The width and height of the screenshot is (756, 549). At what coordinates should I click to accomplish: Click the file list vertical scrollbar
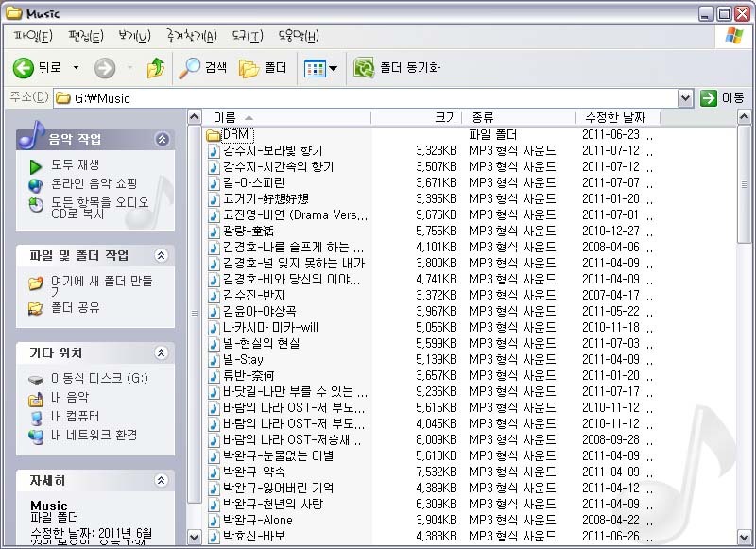click(x=747, y=331)
